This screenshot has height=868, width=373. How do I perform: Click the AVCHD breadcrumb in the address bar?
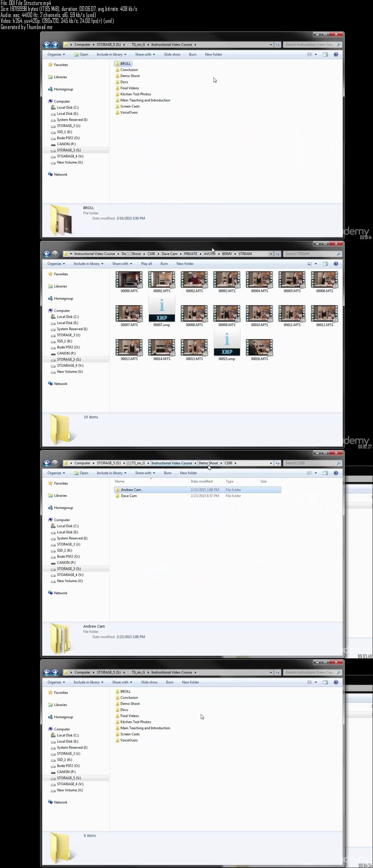point(209,254)
